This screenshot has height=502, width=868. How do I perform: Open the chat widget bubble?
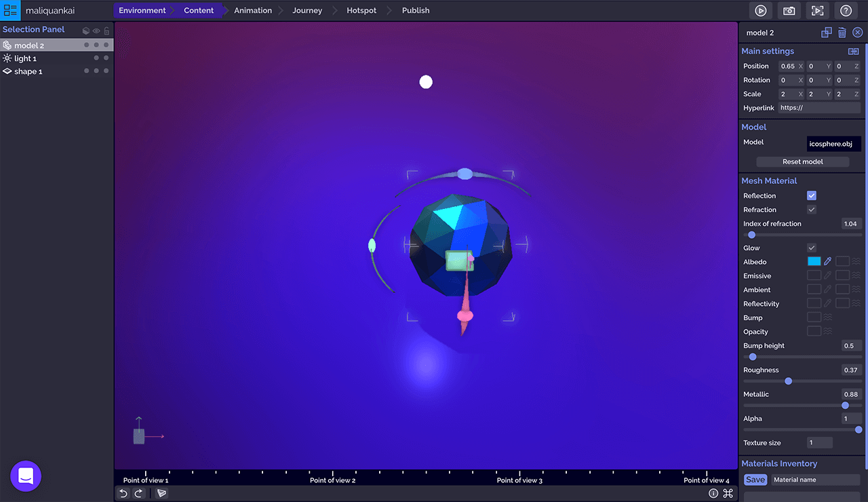pos(26,476)
